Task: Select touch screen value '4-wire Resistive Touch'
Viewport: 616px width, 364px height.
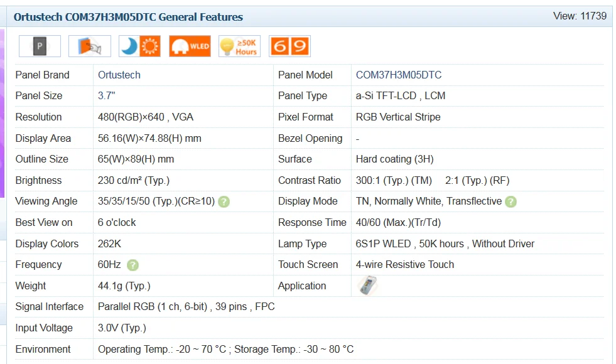Action: pyautogui.click(x=405, y=265)
